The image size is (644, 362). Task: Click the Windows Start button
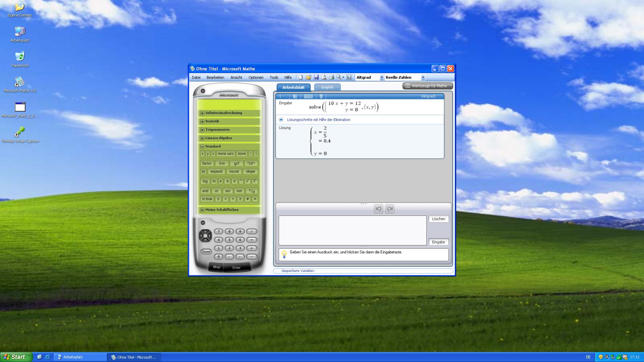click(x=16, y=357)
